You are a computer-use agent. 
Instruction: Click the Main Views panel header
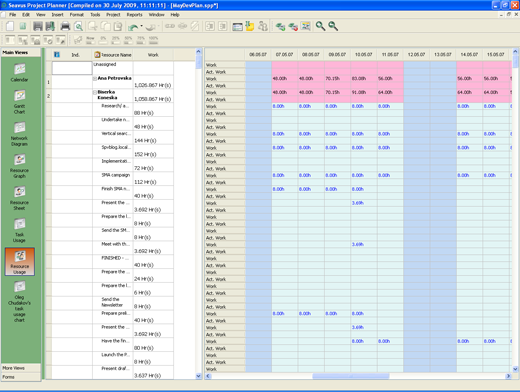(x=21, y=52)
